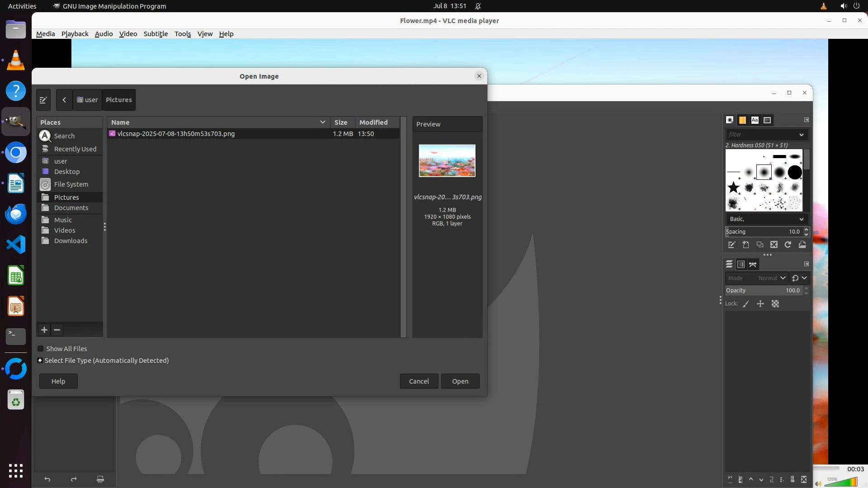868x488 pixels.
Task: Click the Open button
Action: (460, 381)
